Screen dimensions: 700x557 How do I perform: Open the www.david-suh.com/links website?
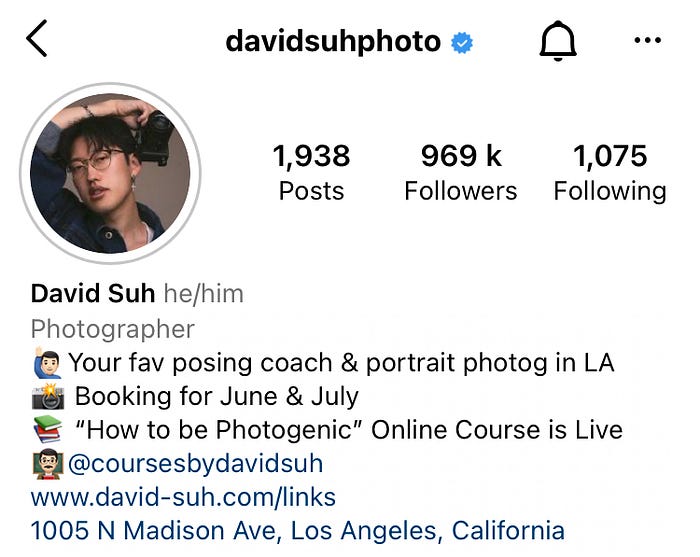coord(183,497)
